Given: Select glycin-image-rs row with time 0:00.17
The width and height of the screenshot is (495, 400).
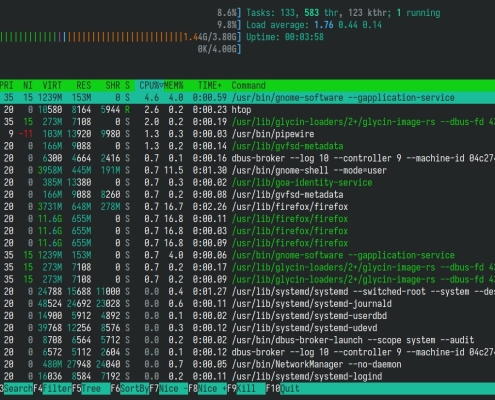Looking at the screenshot, I should click(x=247, y=267).
